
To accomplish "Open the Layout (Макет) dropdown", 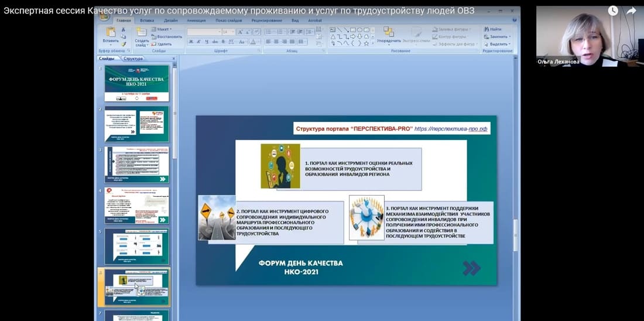I will [x=162, y=29].
